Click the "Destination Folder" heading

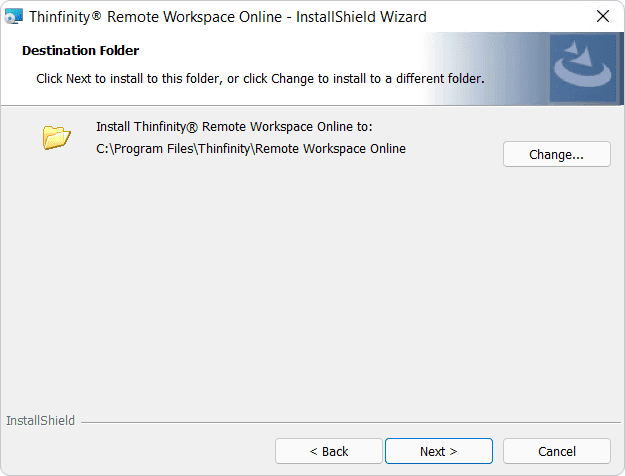click(81, 51)
